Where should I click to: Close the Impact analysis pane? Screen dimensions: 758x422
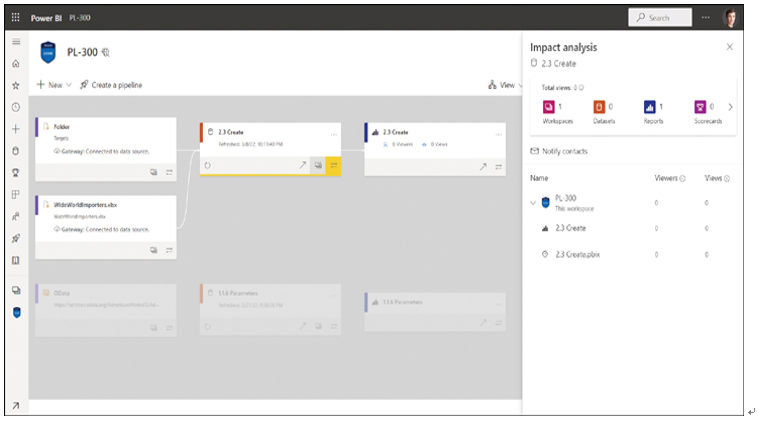[x=729, y=47]
